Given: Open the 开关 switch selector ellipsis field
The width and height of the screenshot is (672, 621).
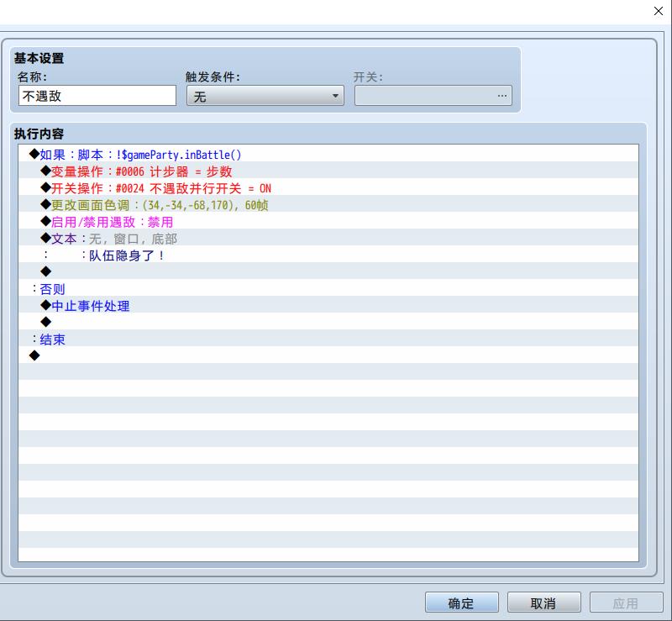Looking at the screenshot, I should pos(433,96).
